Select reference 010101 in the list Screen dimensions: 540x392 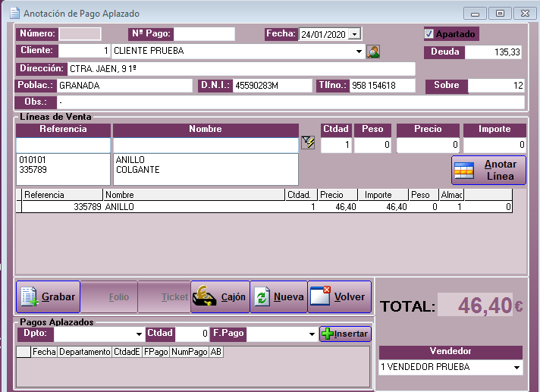(33, 160)
